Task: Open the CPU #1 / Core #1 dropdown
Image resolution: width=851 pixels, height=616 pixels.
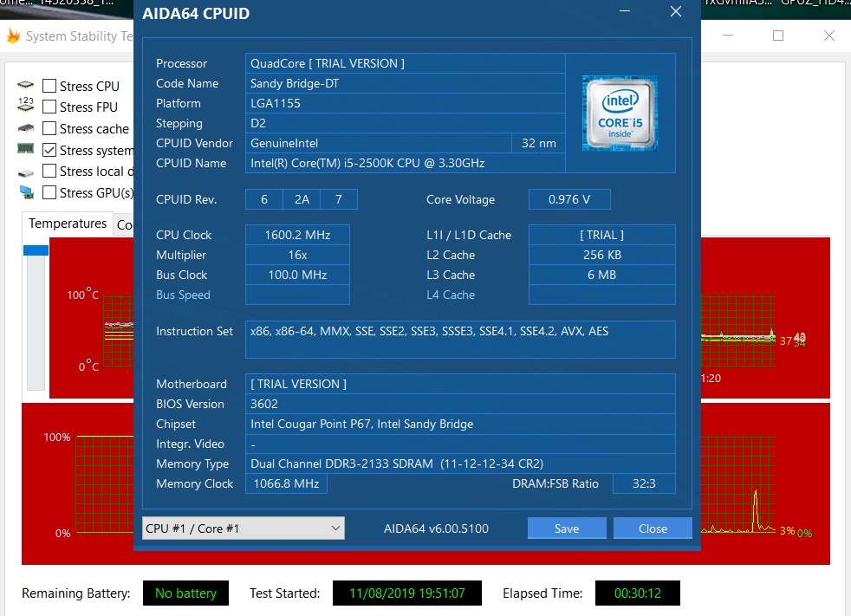Action: (x=244, y=528)
